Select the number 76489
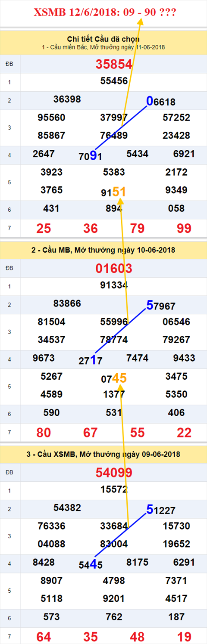207x644 pixels. pyautogui.click(x=114, y=135)
